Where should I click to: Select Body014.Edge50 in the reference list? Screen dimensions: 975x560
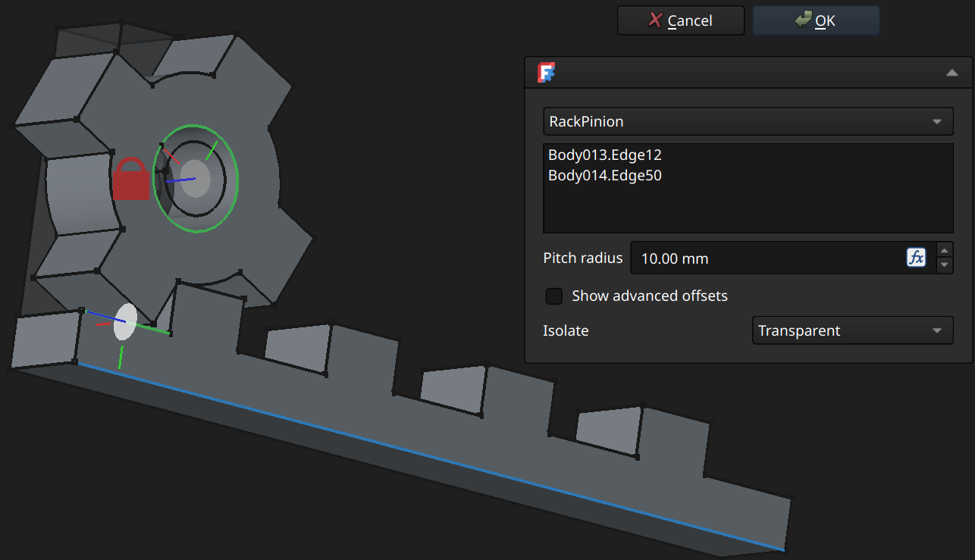pyautogui.click(x=605, y=176)
